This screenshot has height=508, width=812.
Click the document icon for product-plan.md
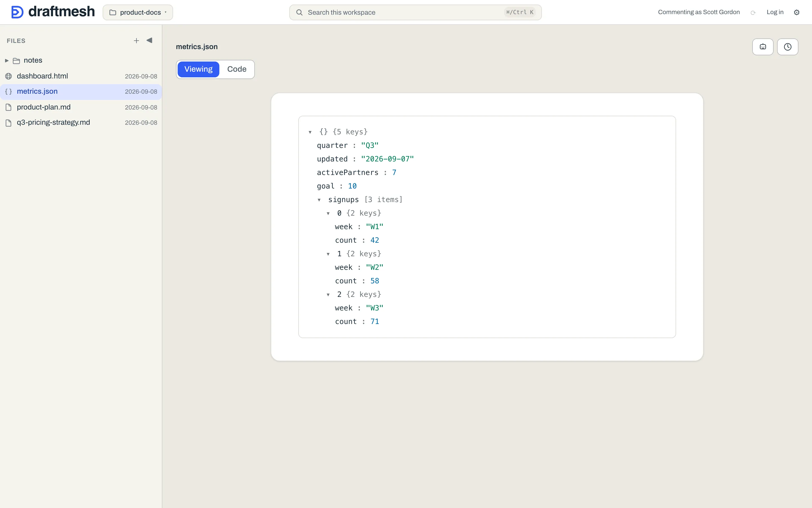[x=8, y=107]
